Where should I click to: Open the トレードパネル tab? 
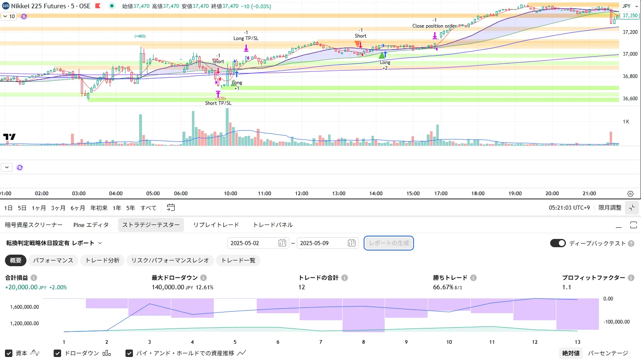273,225
